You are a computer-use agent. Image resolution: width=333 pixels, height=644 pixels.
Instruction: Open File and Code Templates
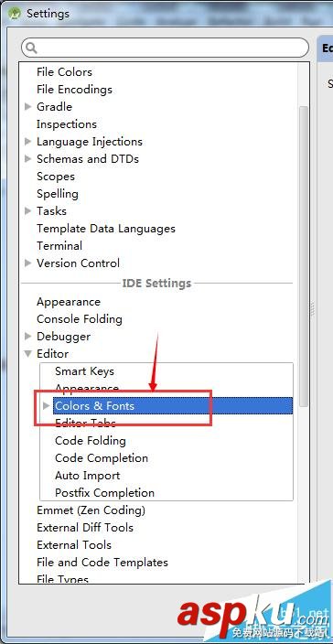click(102, 563)
